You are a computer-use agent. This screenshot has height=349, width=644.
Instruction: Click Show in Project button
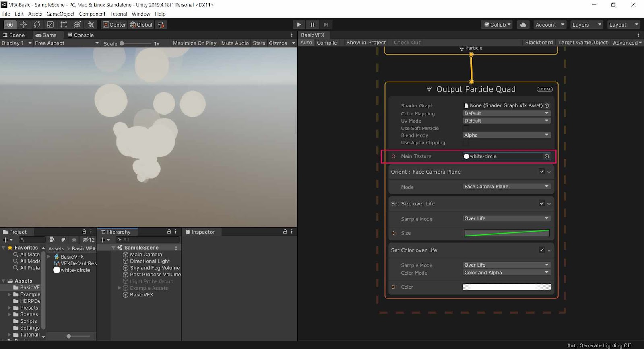coord(365,43)
